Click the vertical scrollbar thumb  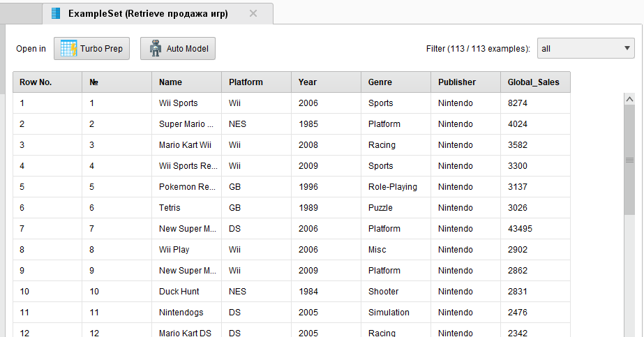coord(629,160)
